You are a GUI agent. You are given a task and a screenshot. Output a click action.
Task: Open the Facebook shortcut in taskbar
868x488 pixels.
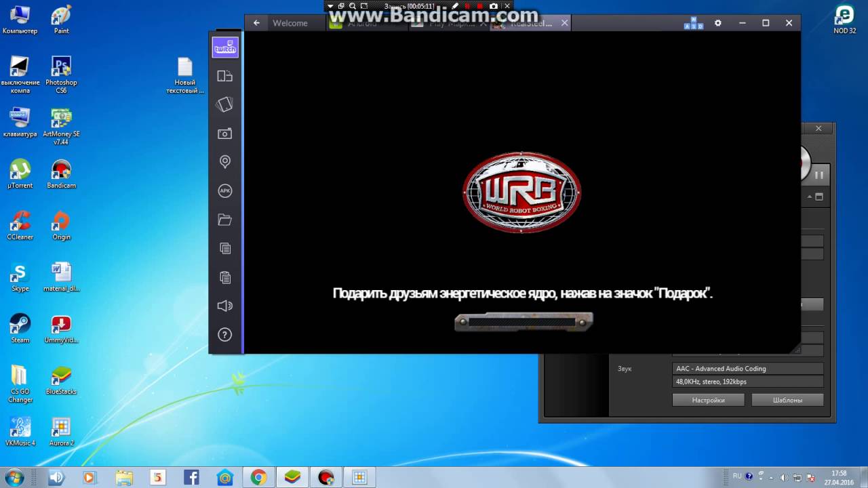191,477
